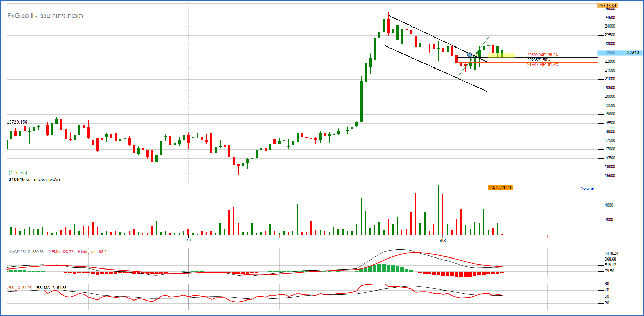Click the Histogram value label
The height and width of the screenshot is (316, 644).
pyautogui.click(x=92, y=252)
